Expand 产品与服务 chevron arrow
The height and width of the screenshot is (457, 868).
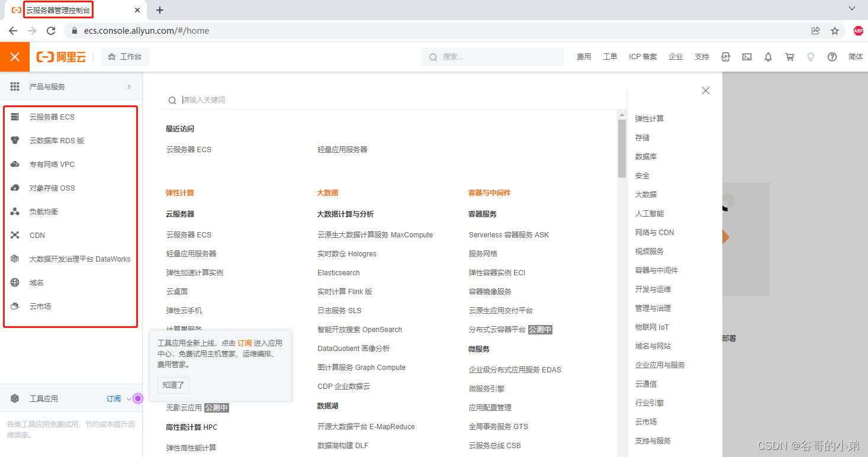click(129, 86)
